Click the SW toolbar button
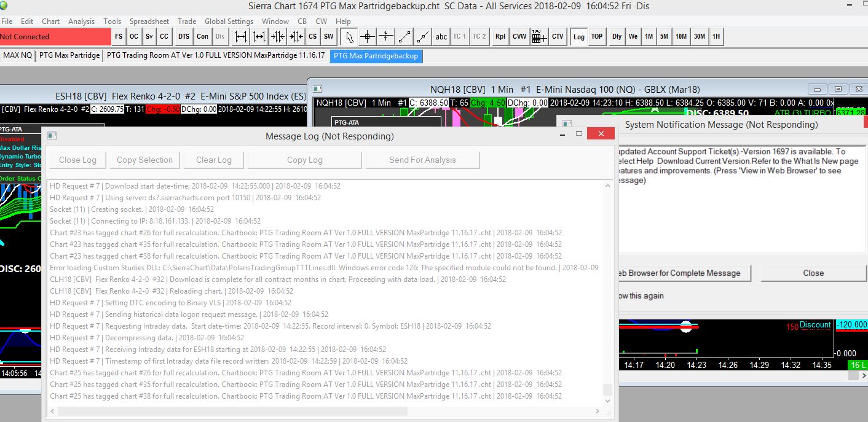 [x=329, y=37]
